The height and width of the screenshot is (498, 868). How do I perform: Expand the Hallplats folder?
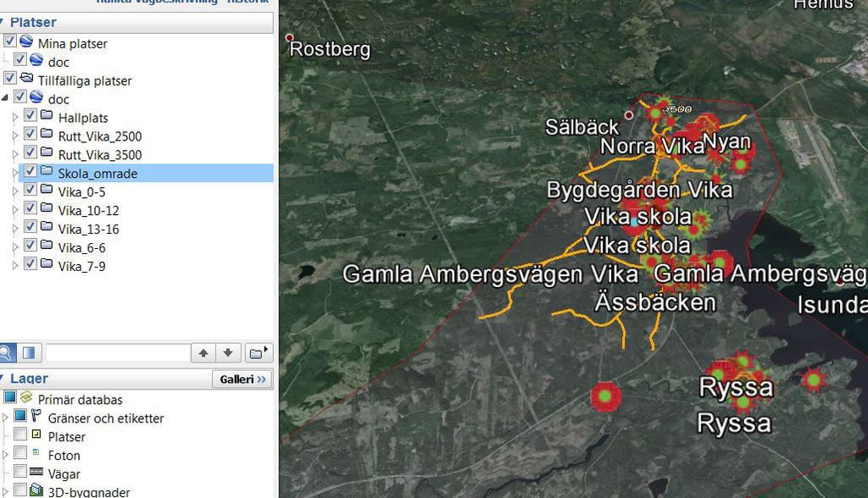coord(15,117)
